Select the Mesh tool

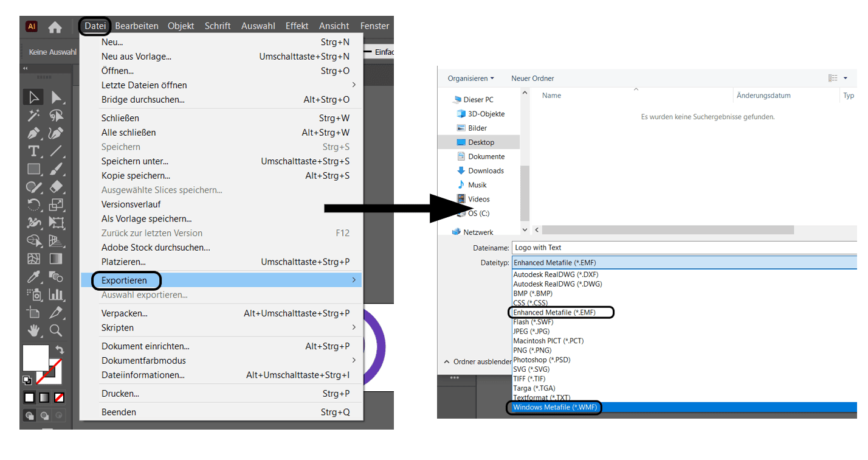click(34, 259)
